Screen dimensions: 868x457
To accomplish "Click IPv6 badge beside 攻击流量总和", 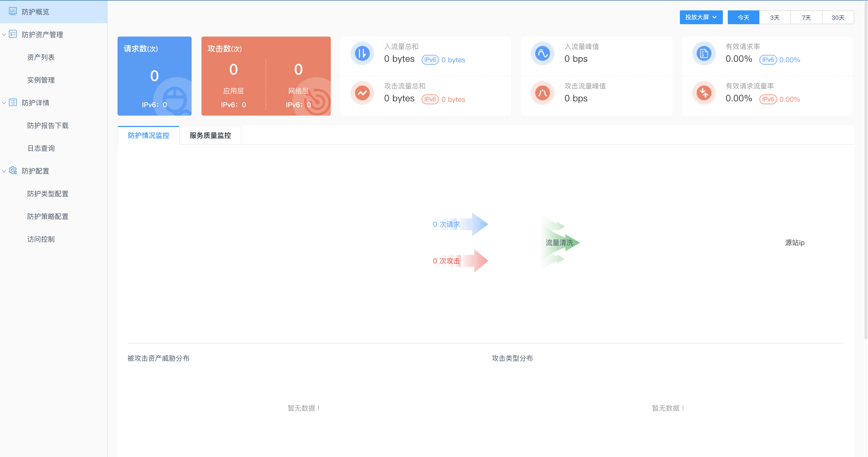I will [430, 99].
